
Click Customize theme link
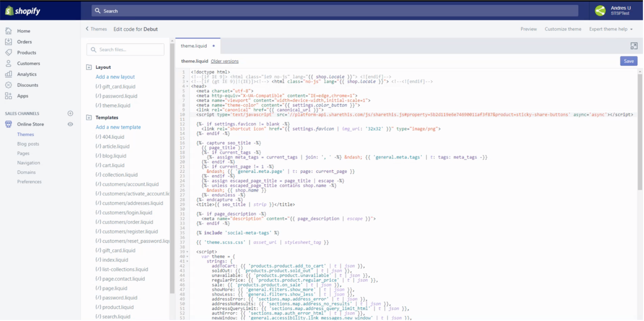(x=563, y=29)
